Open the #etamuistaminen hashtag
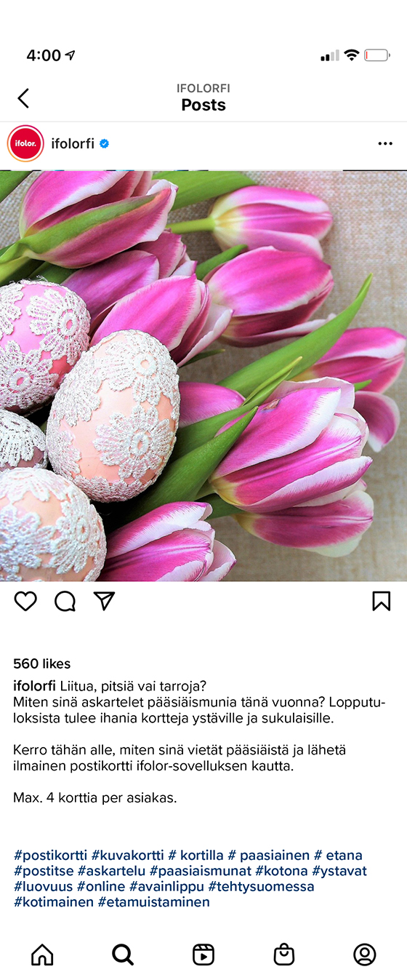Viewport: 407px width, 980px height. point(154,902)
